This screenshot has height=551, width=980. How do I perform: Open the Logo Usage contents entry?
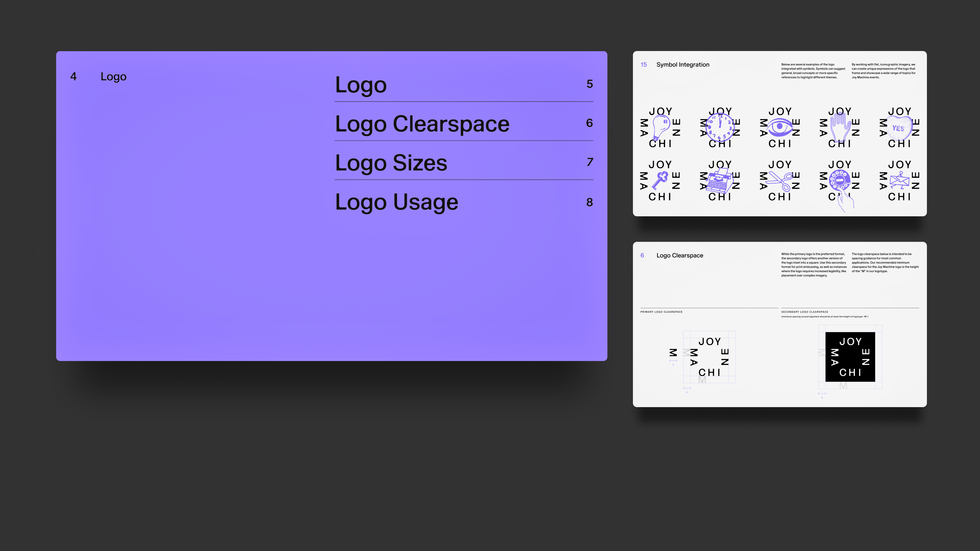click(396, 202)
